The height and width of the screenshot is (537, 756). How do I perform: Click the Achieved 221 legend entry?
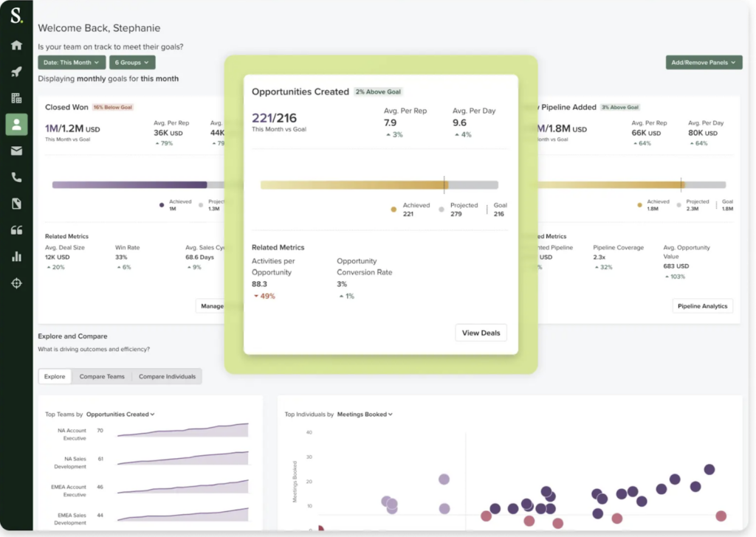(x=410, y=209)
